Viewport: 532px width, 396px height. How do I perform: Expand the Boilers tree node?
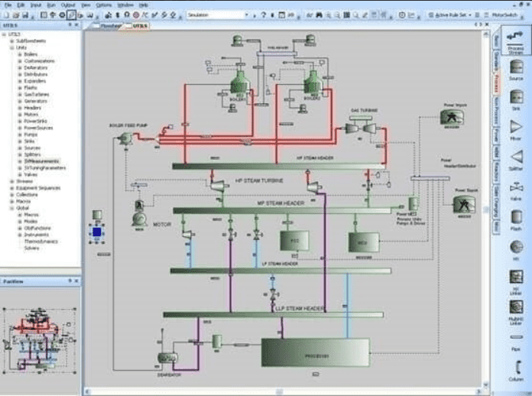click(x=20, y=54)
